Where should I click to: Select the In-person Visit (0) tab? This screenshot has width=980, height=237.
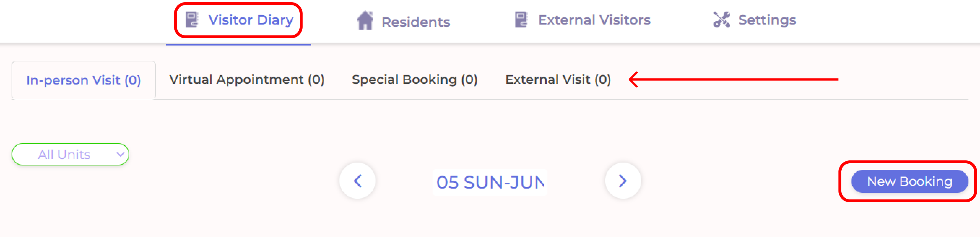tap(84, 80)
